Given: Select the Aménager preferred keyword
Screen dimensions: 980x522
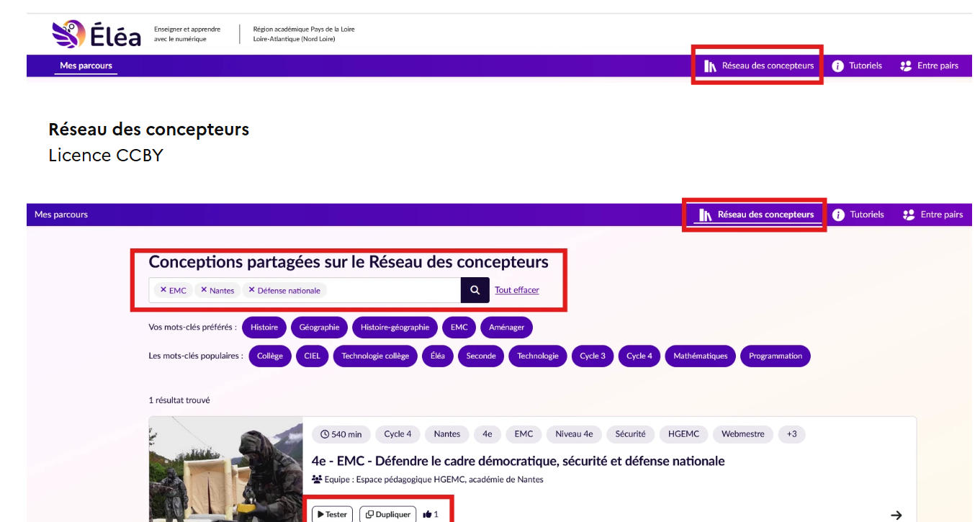Looking at the screenshot, I should pyautogui.click(x=506, y=327).
